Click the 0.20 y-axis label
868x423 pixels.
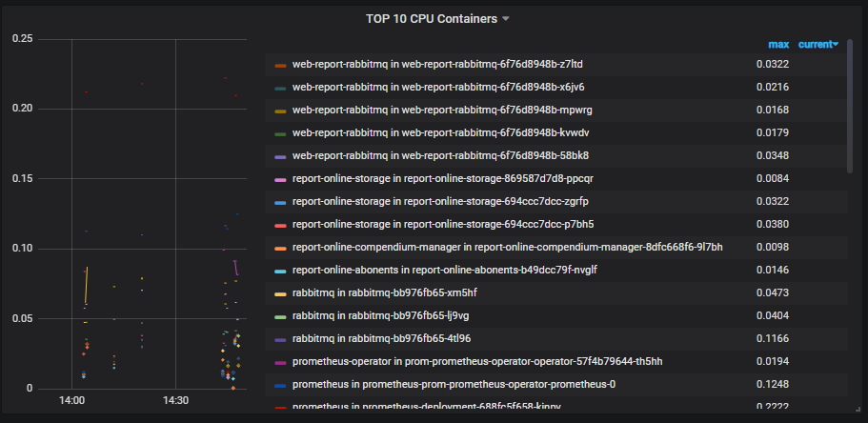click(23, 109)
